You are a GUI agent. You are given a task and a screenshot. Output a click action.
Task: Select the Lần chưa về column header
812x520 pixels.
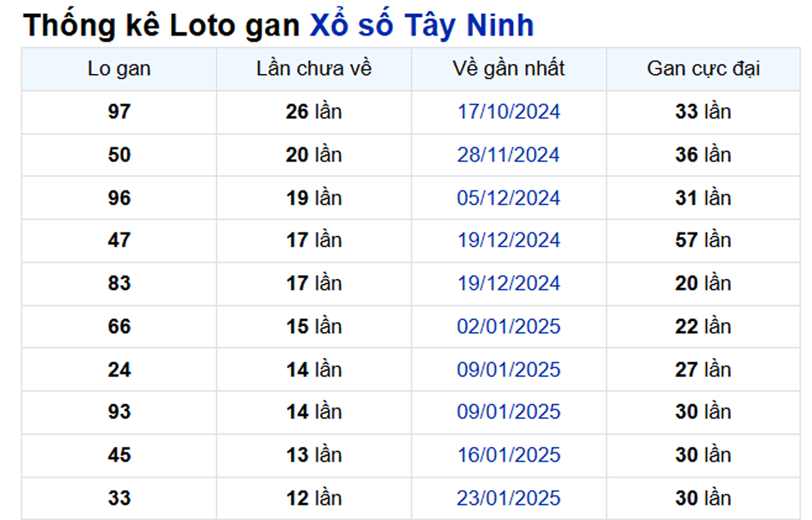[314, 68]
